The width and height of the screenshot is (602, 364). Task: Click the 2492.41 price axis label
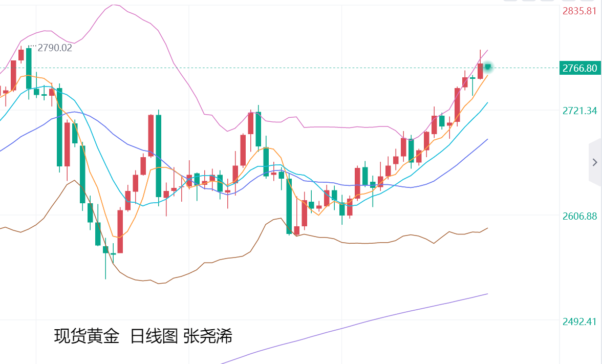pos(579,322)
